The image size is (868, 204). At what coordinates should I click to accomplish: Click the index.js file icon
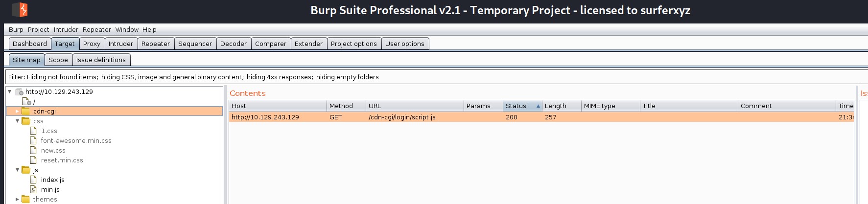[x=33, y=180]
